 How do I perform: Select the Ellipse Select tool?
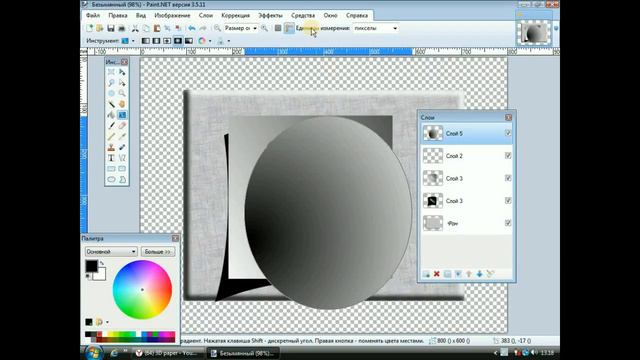tap(111, 93)
